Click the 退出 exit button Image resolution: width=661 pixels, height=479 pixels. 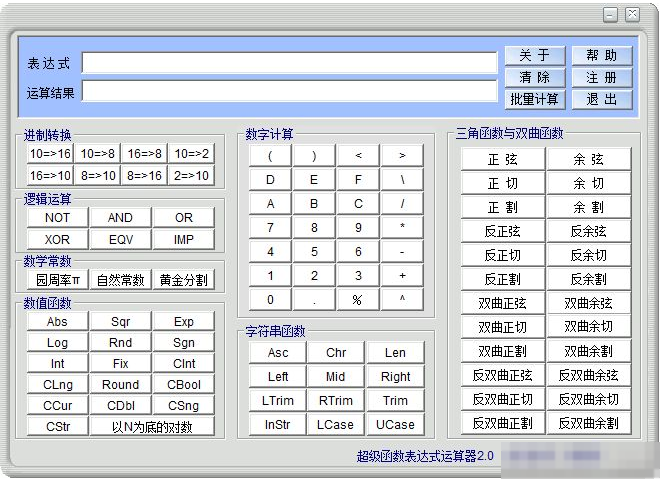602,99
